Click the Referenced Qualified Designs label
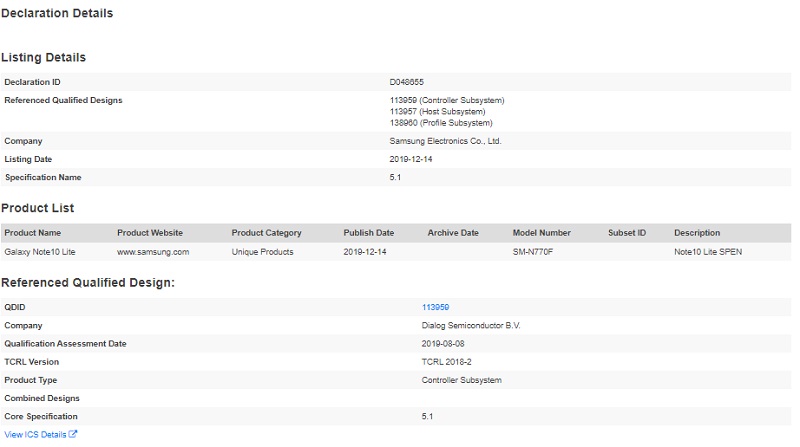Viewport: 800px width, 447px height. click(63, 101)
